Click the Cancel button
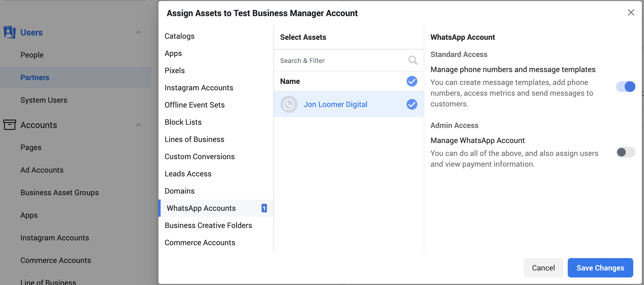 point(543,268)
